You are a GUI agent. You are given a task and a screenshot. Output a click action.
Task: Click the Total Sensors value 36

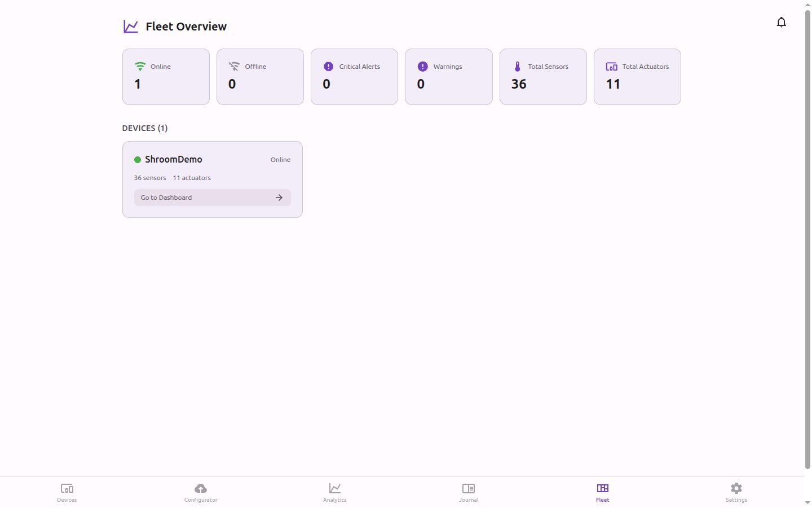click(x=519, y=84)
